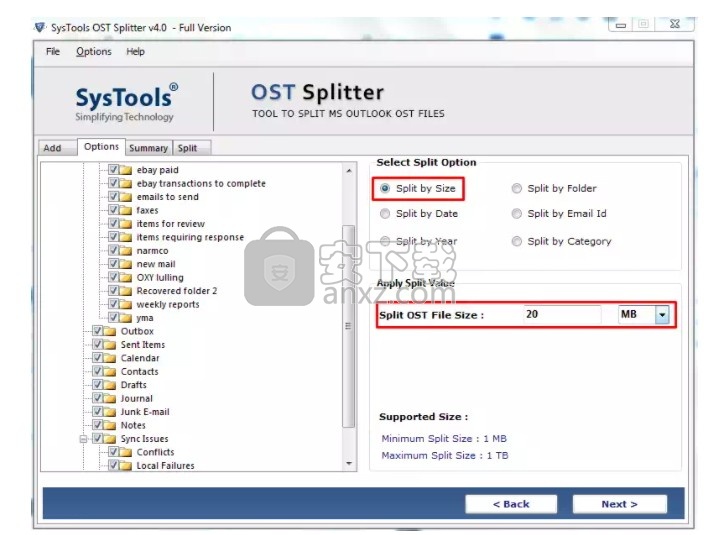Select the Drafts tree item label

[133, 385]
